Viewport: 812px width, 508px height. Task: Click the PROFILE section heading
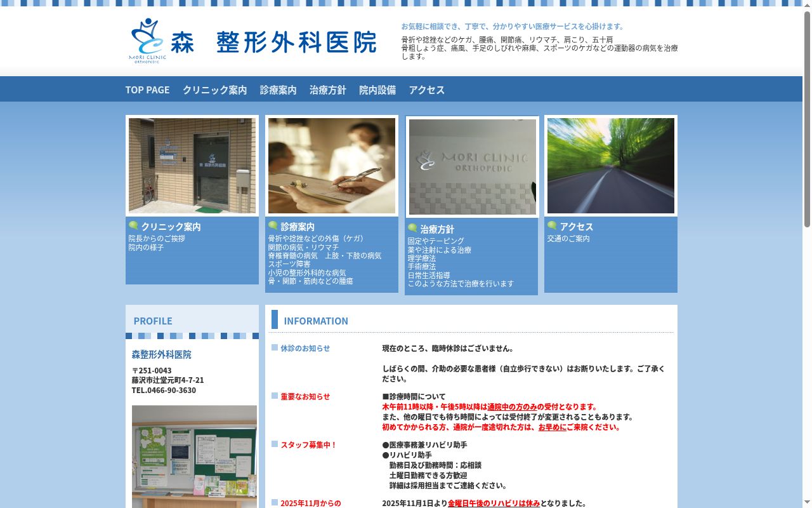click(153, 321)
